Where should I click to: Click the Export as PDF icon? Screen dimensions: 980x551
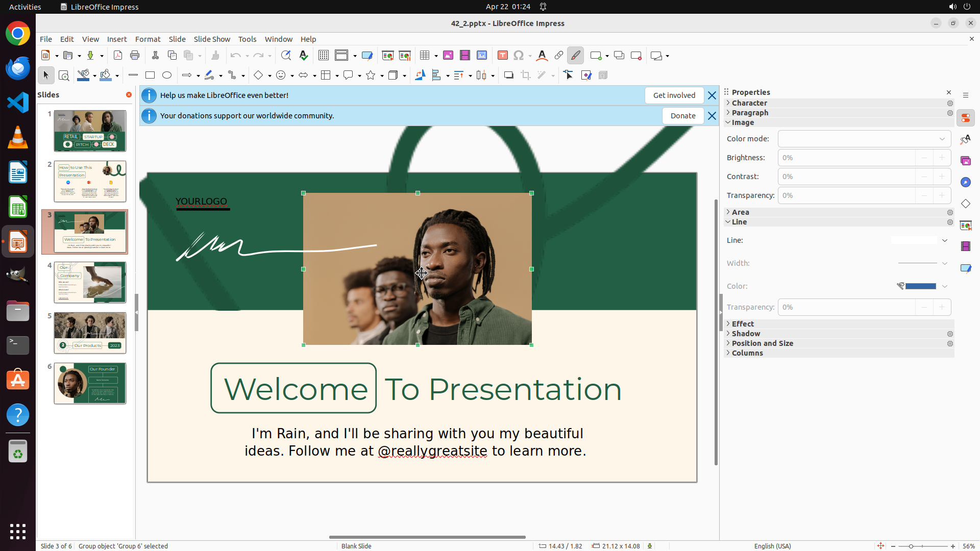tap(118, 56)
